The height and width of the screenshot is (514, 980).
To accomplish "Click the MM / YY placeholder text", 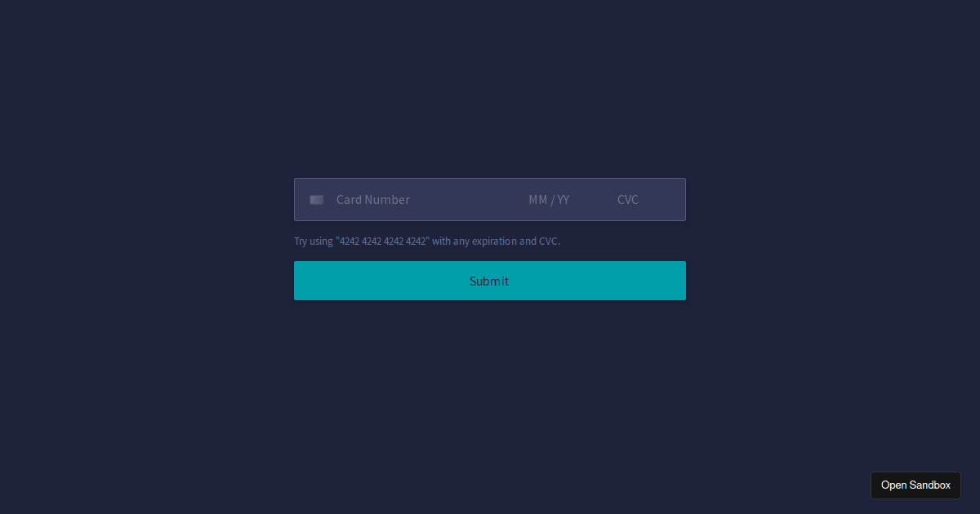I will tap(549, 200).
